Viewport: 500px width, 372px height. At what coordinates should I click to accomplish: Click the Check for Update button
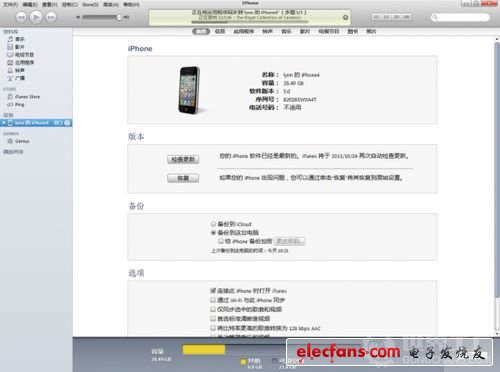tap(183, 159)
